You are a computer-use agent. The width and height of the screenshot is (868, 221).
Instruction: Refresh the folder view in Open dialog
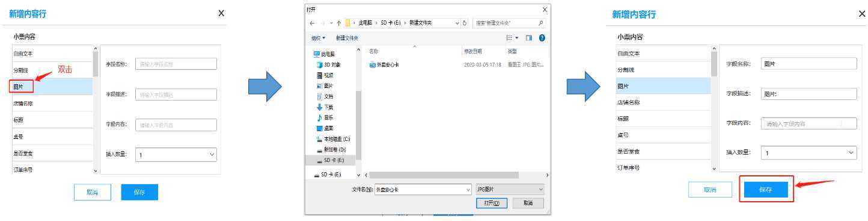pos(465,23)
